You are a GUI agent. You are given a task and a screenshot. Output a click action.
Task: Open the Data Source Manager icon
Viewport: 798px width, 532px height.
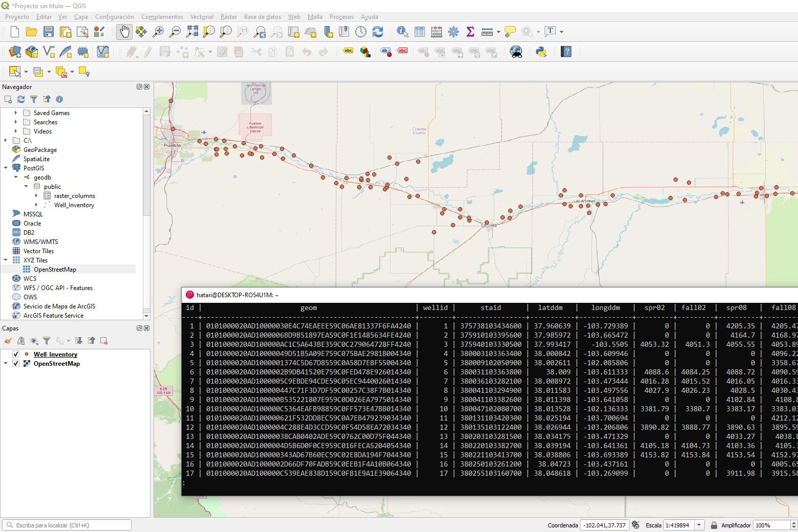click(15, 52)
